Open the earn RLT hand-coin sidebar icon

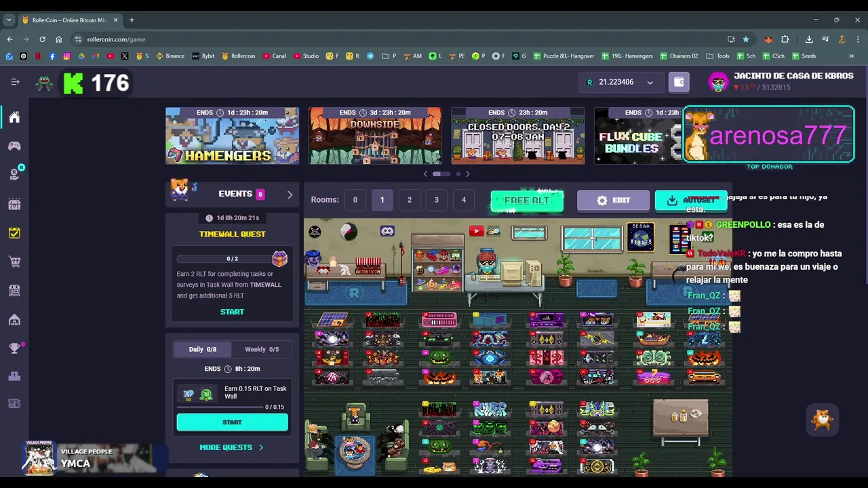(x=14, y=174)
